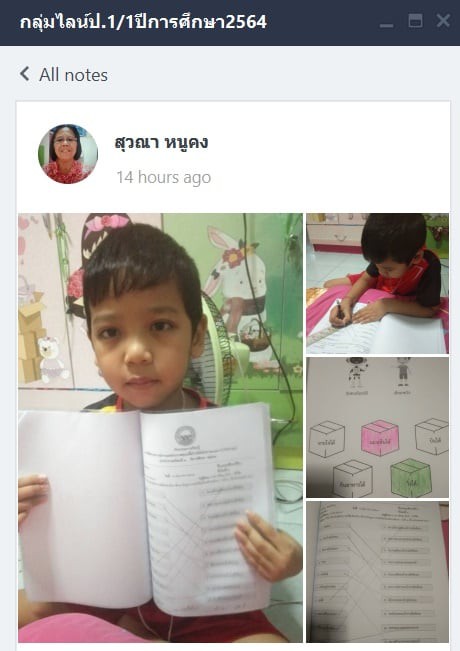This screenshot has height=651, width=460.
Task: Open large photo of child holding worksheet
Action: click(160, 428)
